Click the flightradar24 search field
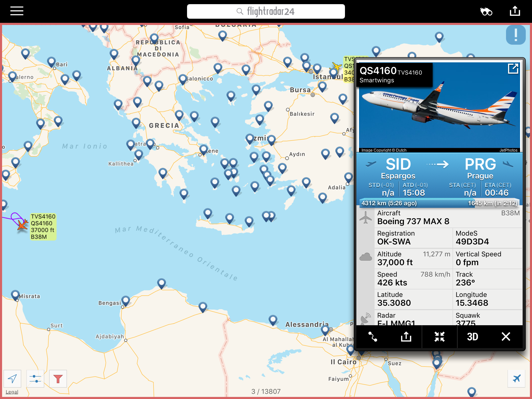 [x=266, y=11]
